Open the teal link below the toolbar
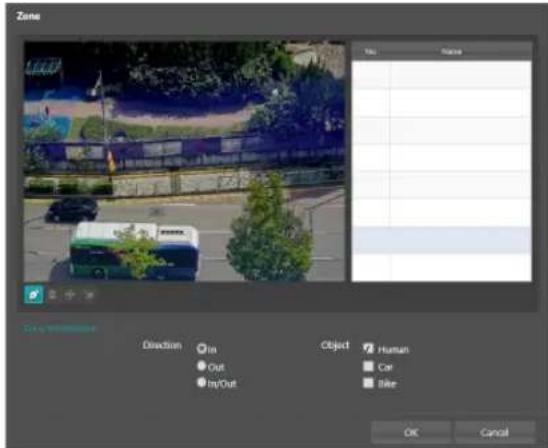Screen dimensions: 548x448 [x=60, y=328]
